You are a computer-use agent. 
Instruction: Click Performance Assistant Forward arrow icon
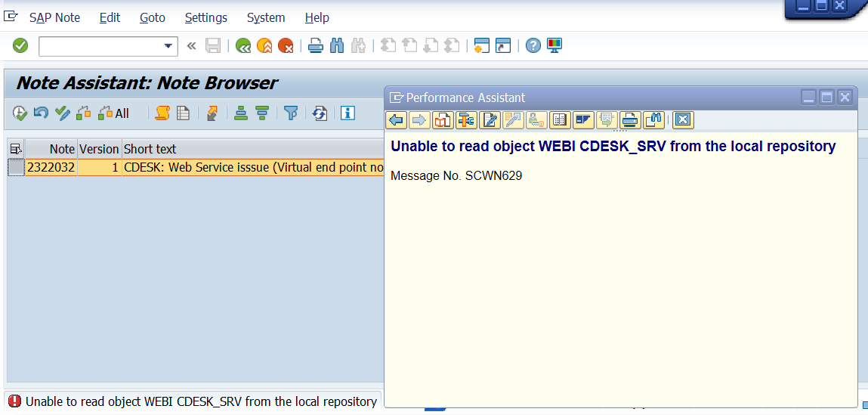coord(419,119)
